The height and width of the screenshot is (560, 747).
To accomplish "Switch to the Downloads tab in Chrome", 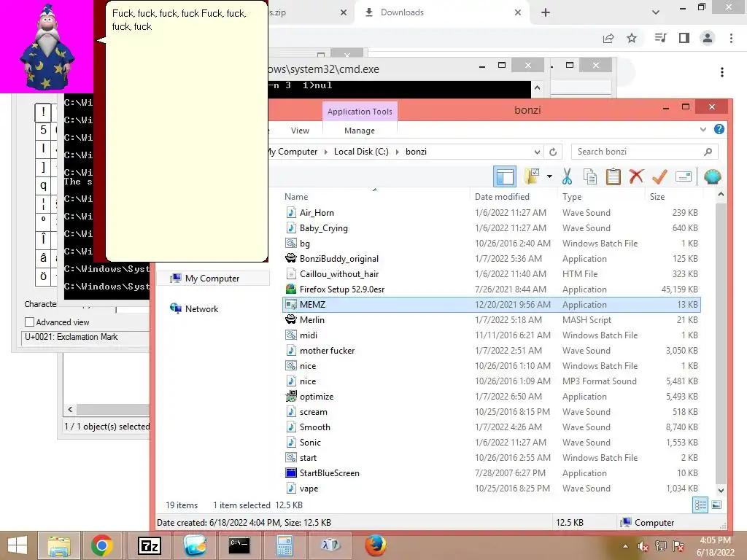I will click(x=402, y=12).
